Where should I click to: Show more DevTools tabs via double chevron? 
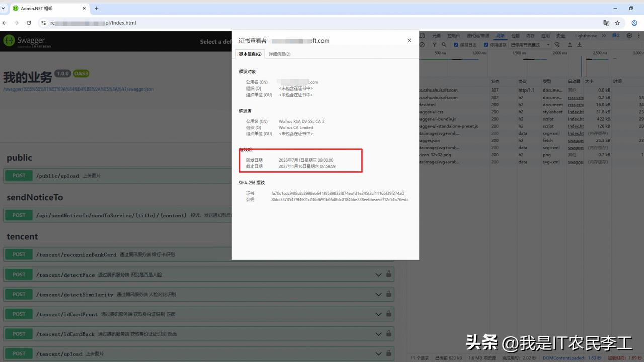click(x=604, y=36)
